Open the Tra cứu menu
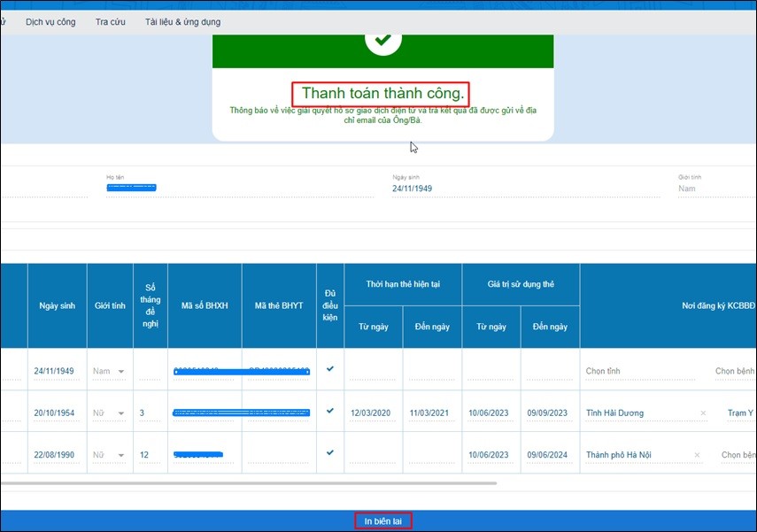This screenshot has width=757, height=532. tap(111, 21)
